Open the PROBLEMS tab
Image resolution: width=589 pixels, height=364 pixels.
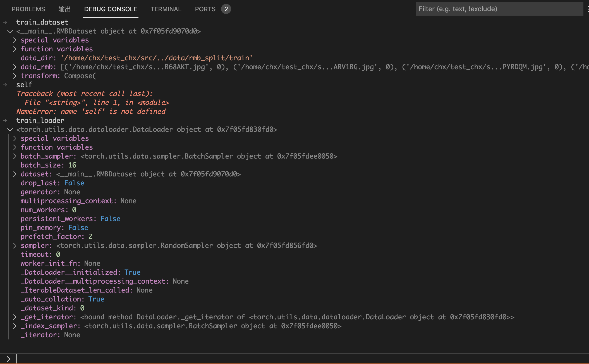(28, 9)
